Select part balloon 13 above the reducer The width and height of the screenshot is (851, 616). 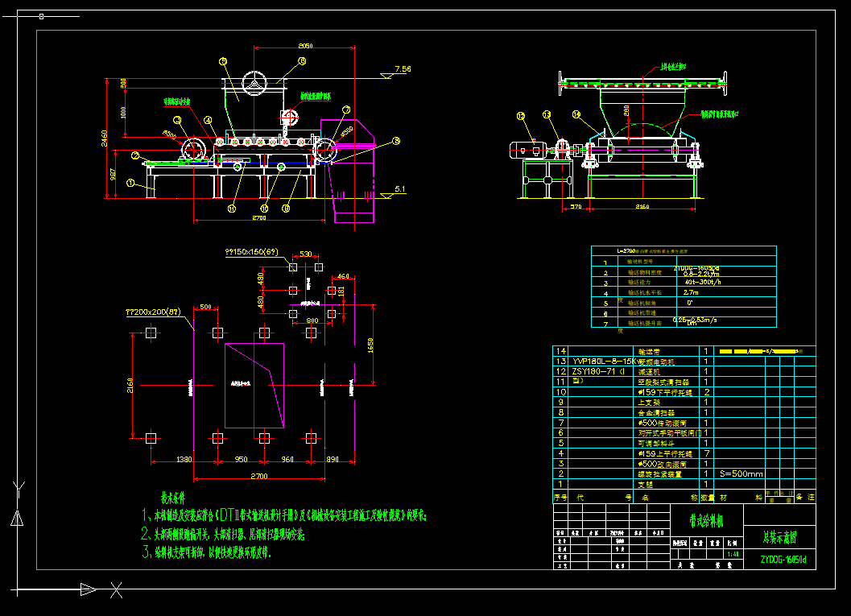(x=547, y=115)
